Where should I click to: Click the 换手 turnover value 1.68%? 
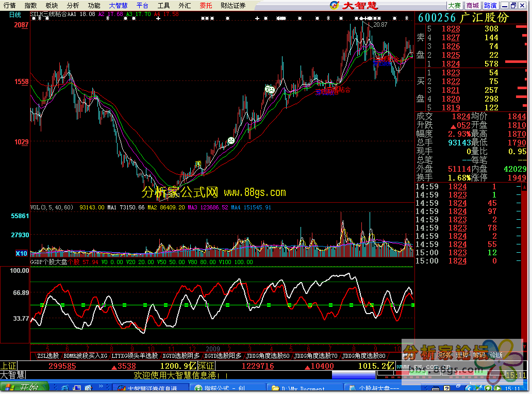click(459, 178)
